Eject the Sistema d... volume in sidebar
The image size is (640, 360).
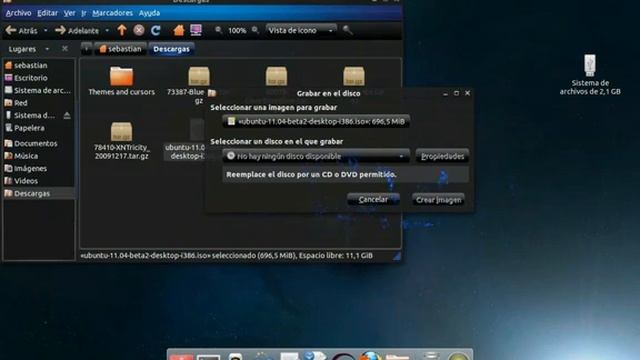[67, 116]
